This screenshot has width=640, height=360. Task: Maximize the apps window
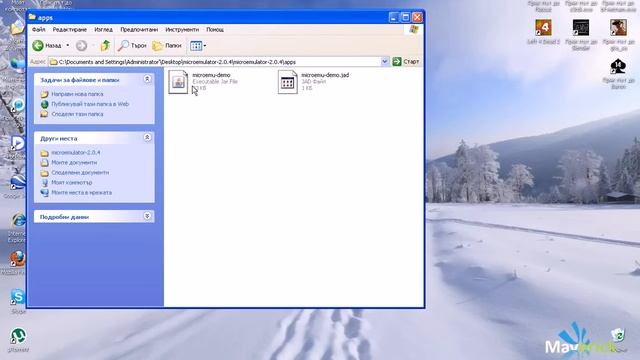pos(405,17)
